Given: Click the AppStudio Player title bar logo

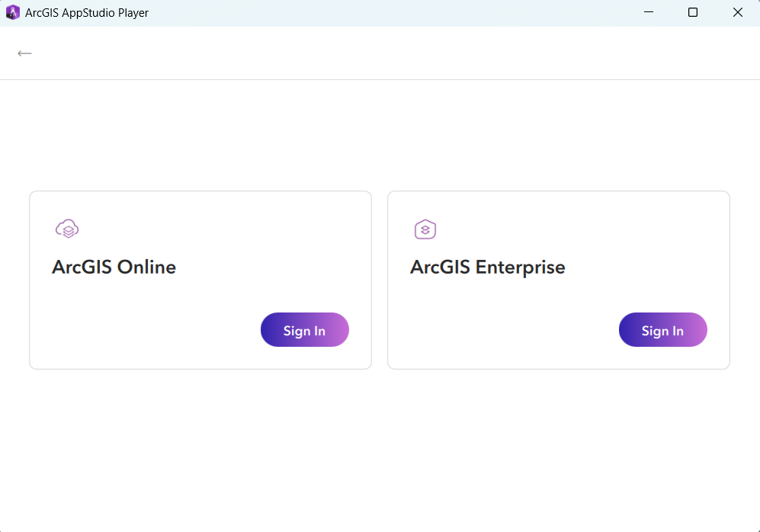Looking at the screenshot, I should click(13, 13).
